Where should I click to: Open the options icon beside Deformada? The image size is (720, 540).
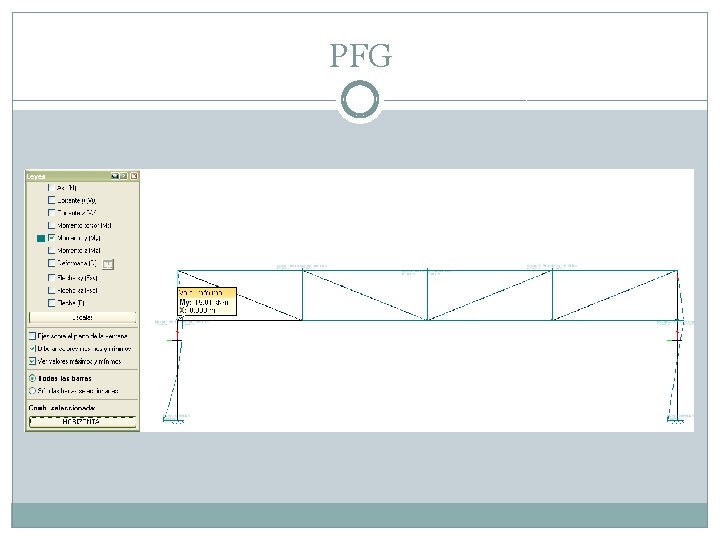tap(107, 264)
